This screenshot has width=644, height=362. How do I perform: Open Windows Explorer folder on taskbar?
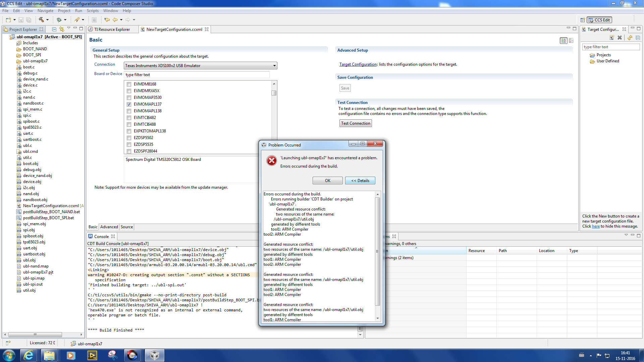tap(49, 355)
